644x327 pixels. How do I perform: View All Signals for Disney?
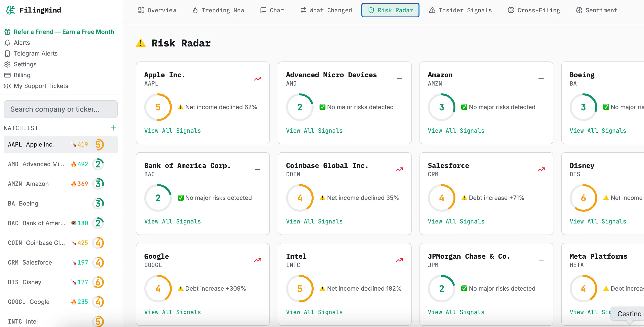(597, 221)
